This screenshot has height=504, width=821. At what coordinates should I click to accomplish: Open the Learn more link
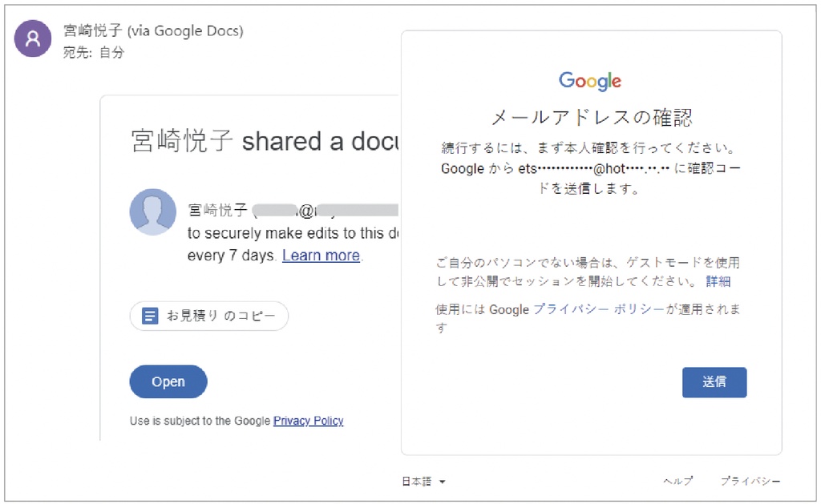(x=321, y=256)
